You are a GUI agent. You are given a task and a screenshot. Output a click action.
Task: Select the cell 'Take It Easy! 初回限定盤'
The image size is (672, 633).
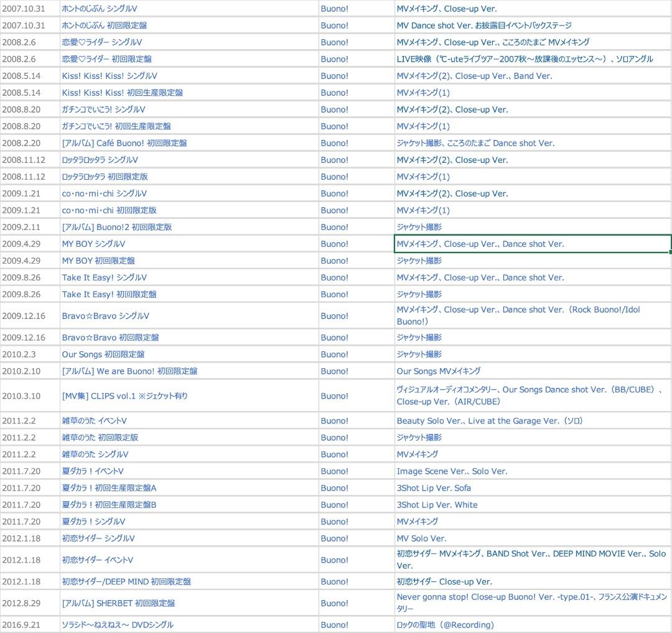click(189, 294)
